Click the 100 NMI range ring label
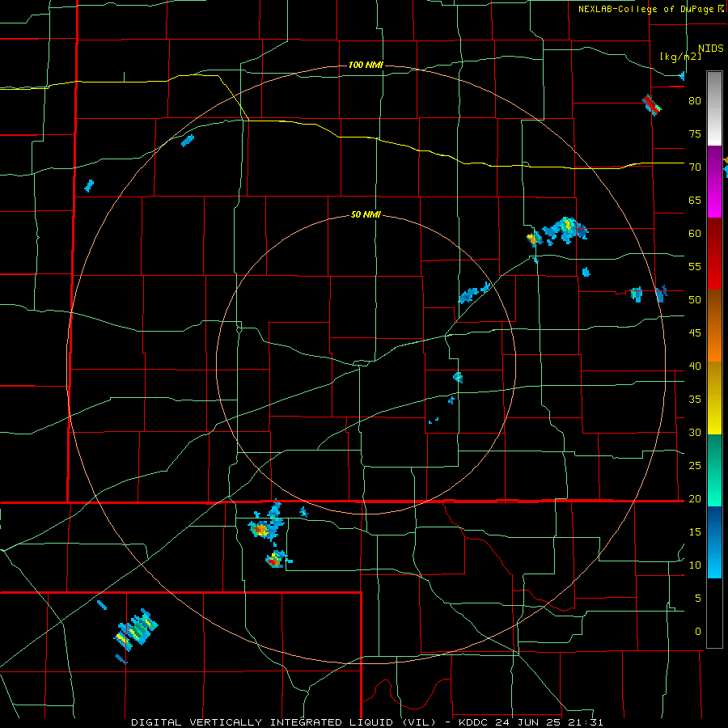 (366, 65)
